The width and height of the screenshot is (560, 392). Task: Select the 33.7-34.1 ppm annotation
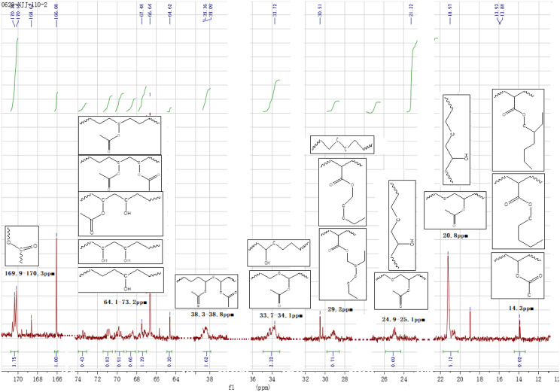279,316
